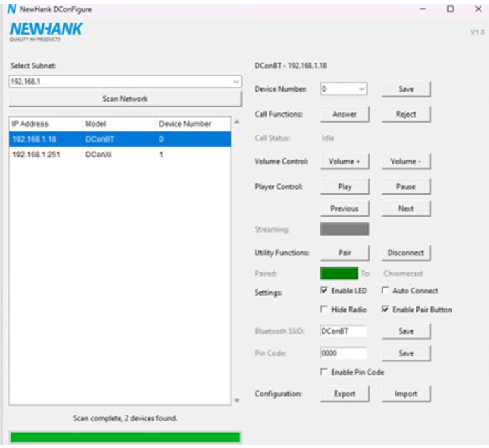Toggle Enable Pair Button checkbox
The height and width of the screenshot is (448, 489).
[385, 310]
